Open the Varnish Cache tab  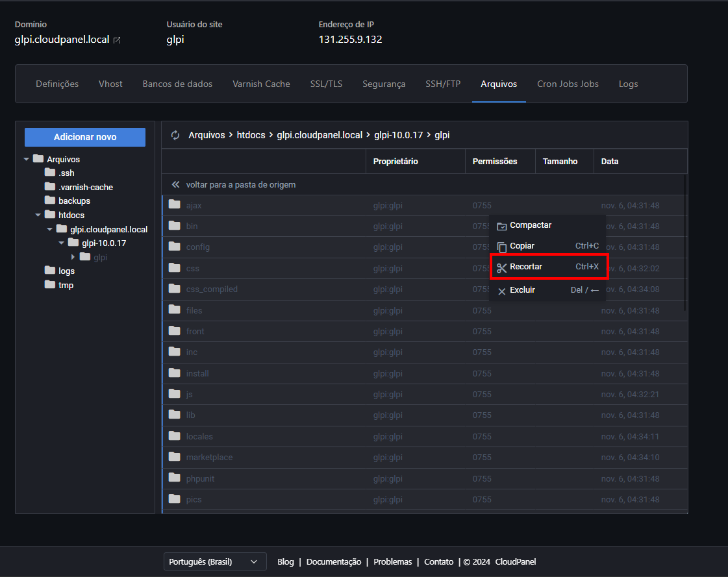click(x=262, y=84)
